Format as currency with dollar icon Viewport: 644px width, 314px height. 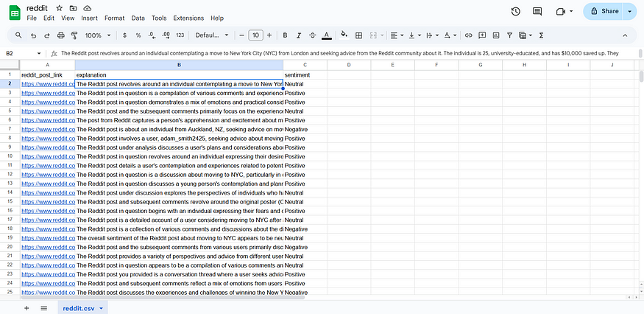124,35
